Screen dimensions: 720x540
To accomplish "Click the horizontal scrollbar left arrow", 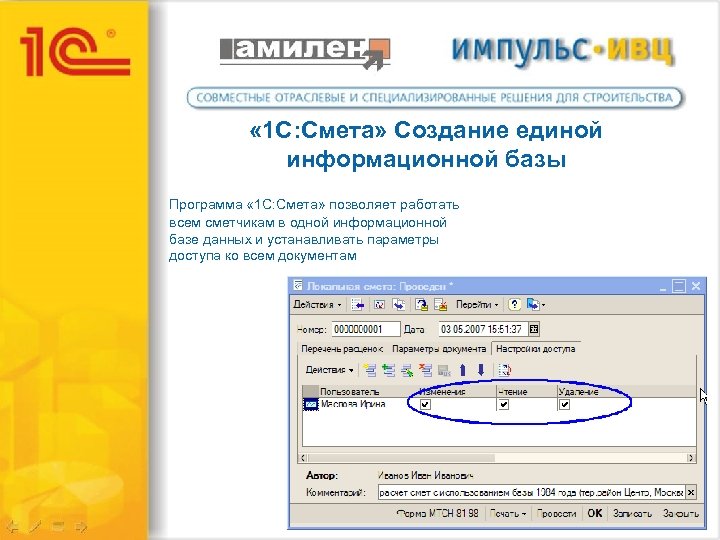I will (x=303, y=458).
